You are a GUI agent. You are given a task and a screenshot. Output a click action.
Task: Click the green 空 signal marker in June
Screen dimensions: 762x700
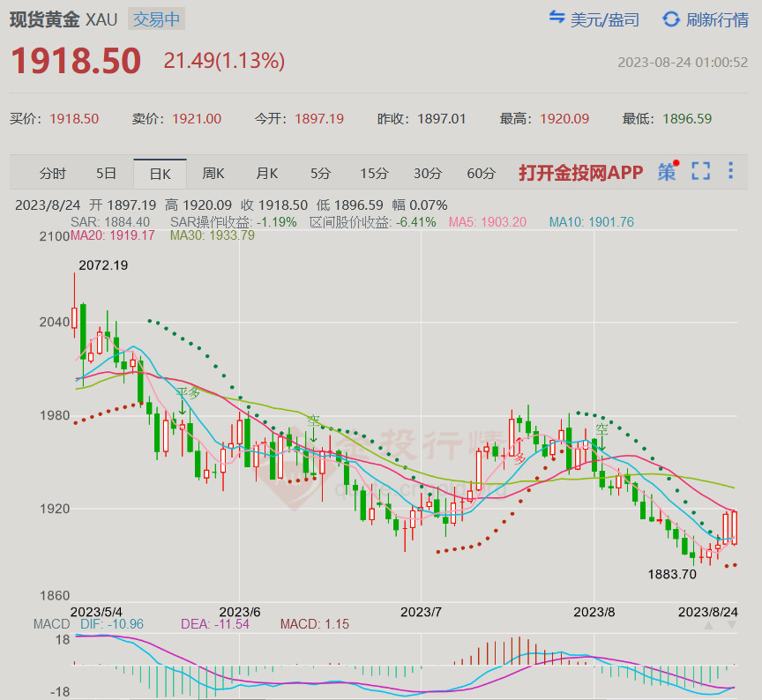point(313,423)
